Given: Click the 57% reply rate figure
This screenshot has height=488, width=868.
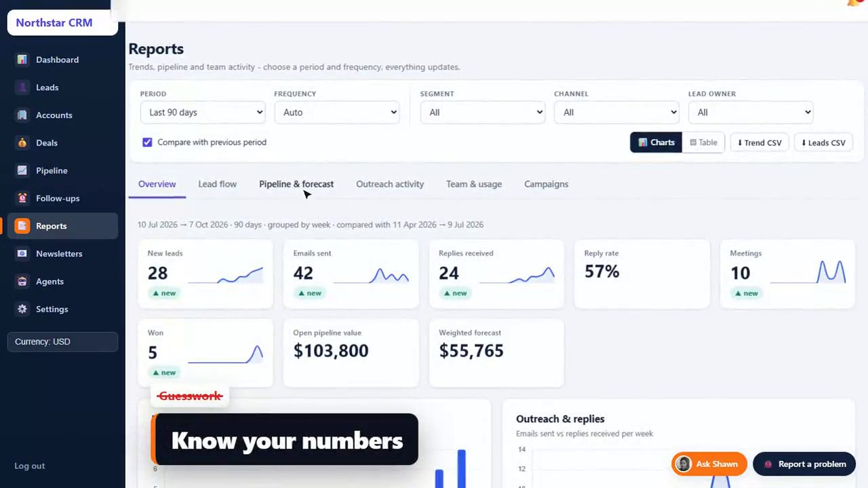Looking at the screenshot, I should pos(602,272).
